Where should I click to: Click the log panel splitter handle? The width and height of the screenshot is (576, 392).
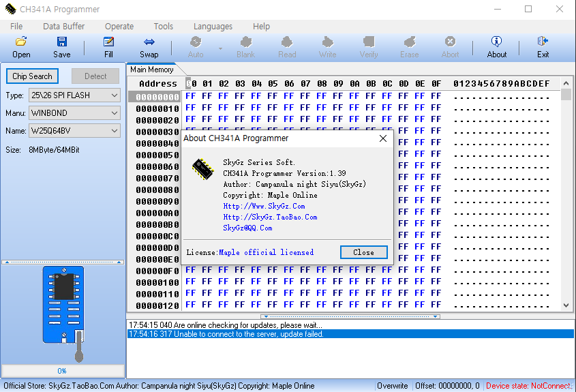pyautogui.click(x=350, y=316)
